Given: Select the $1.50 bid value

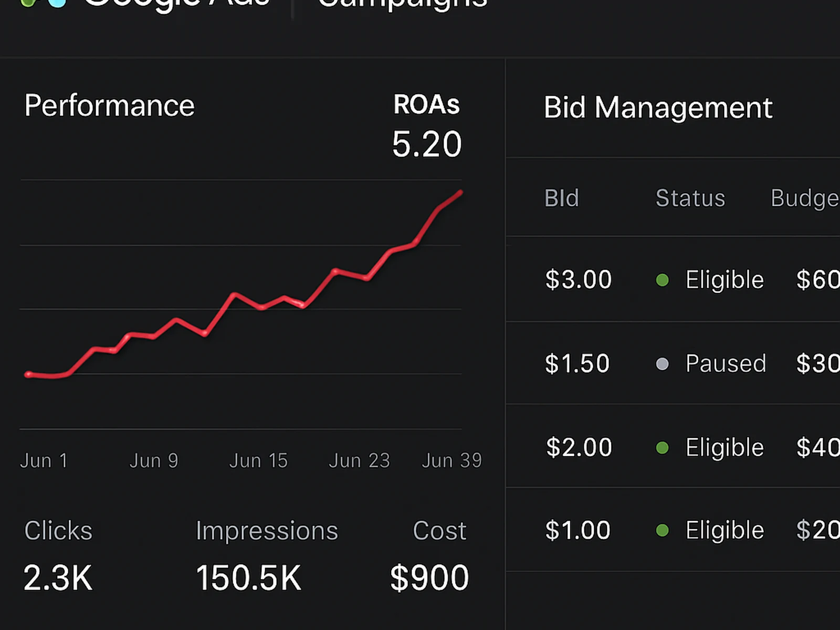Looking at the screenshot, I should pos(577,363).
